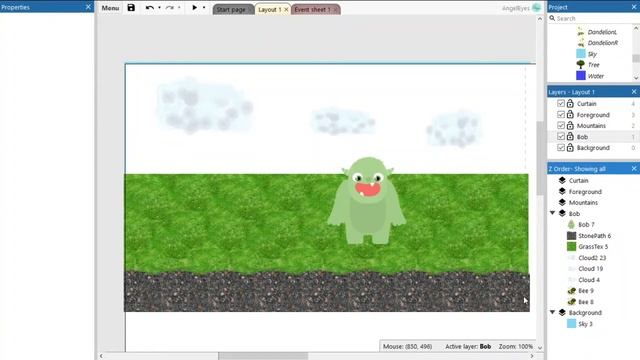640x360 pixels.
Task: Collapse the Background layer in Z Order
Action: pos(553,312)
